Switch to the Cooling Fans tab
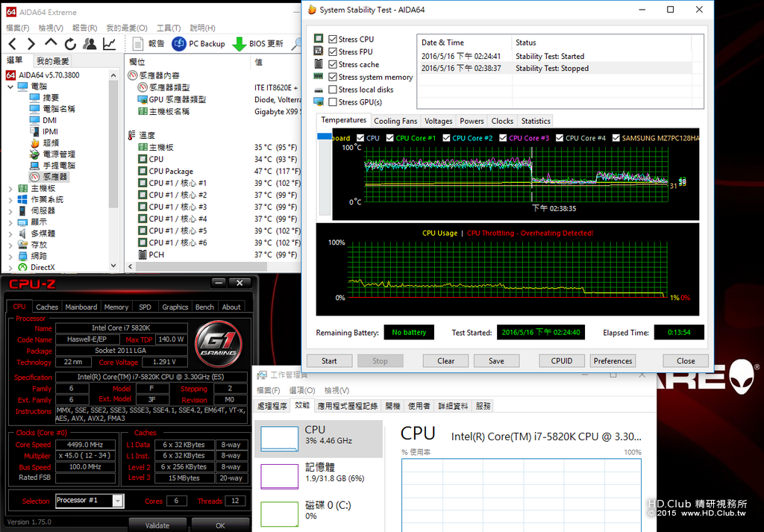The height and width of the screenshot is (532, 764). tap(395, 121)
